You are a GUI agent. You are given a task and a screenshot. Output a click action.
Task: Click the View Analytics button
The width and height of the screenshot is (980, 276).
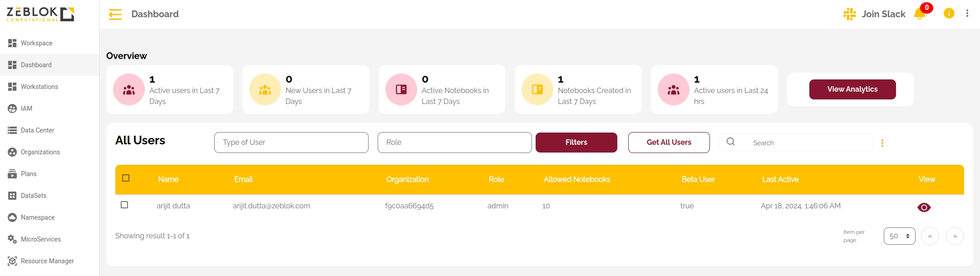click(852, 89)
